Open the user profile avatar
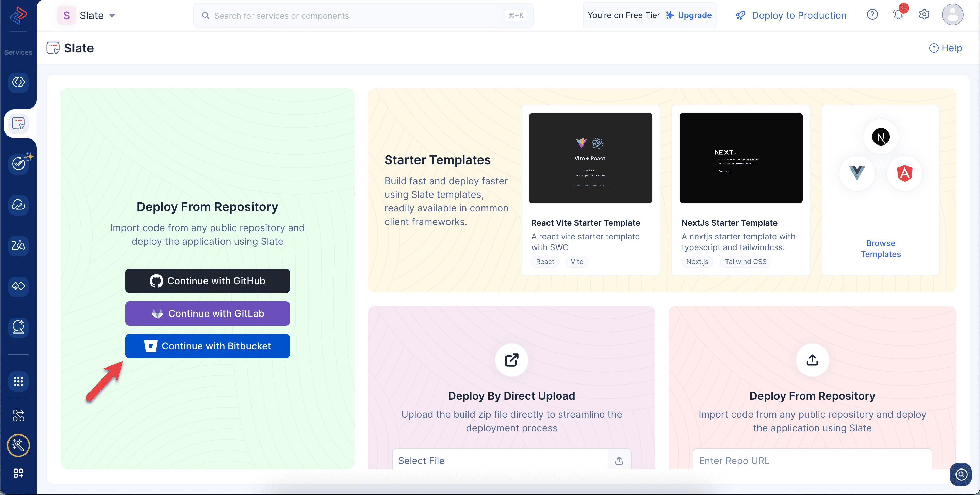980x495 pixels. (x=952, y=15)
